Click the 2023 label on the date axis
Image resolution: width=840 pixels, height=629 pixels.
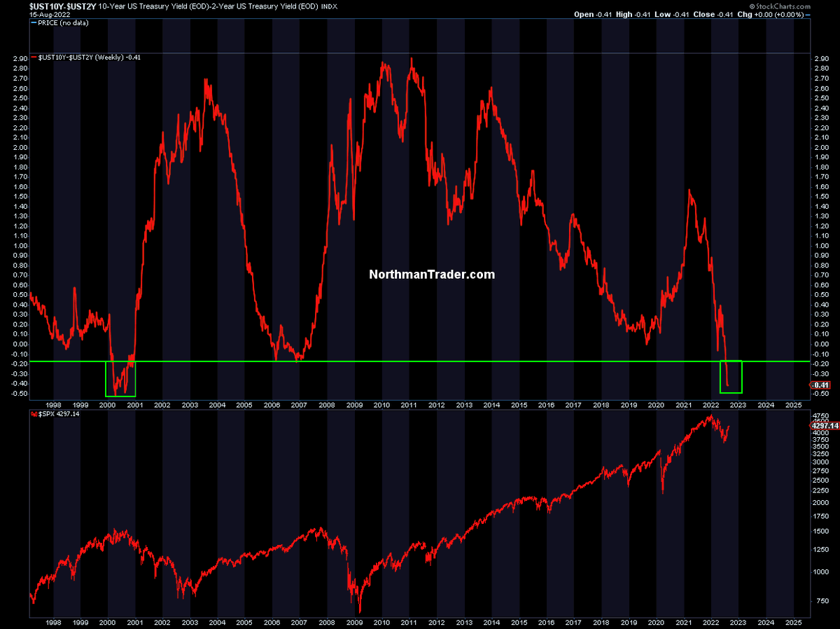click(x=738, y=405)
